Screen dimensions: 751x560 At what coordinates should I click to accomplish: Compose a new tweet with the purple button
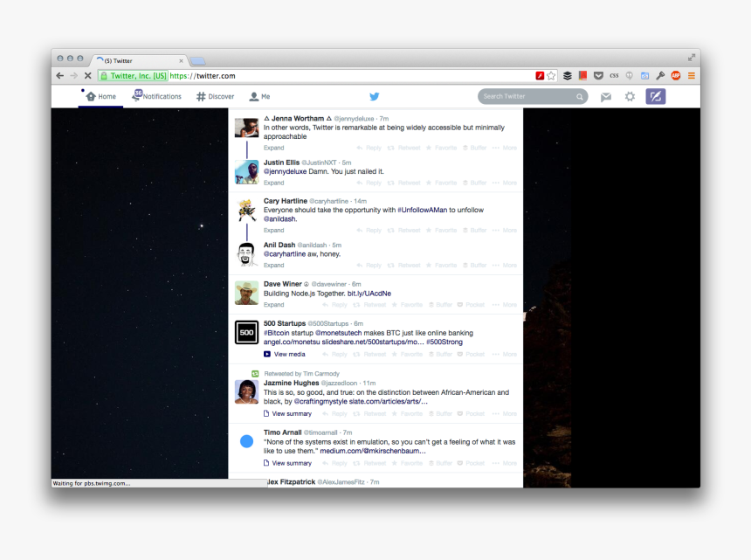(x=656, y=96)
